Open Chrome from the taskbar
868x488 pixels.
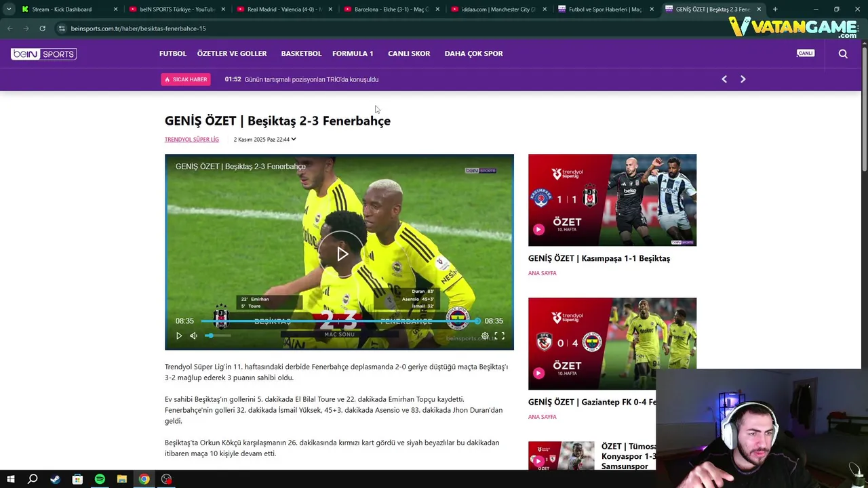tap(144, 479)
